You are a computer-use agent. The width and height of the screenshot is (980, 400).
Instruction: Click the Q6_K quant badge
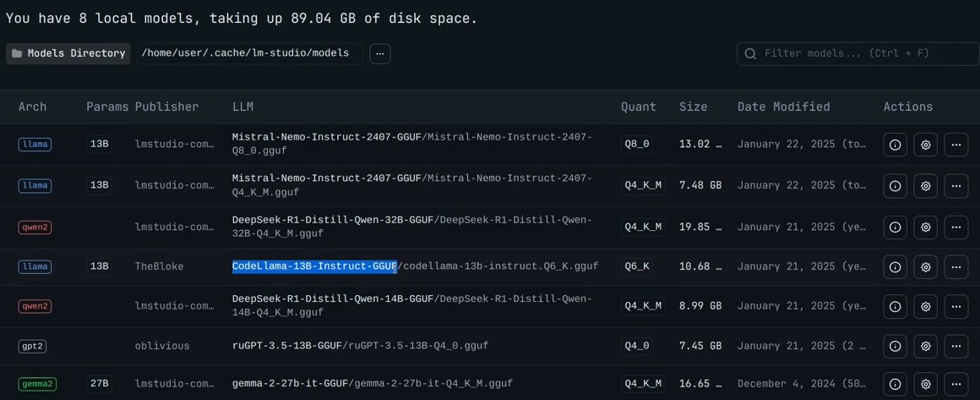pyautogui.click(x=637, y=266)
